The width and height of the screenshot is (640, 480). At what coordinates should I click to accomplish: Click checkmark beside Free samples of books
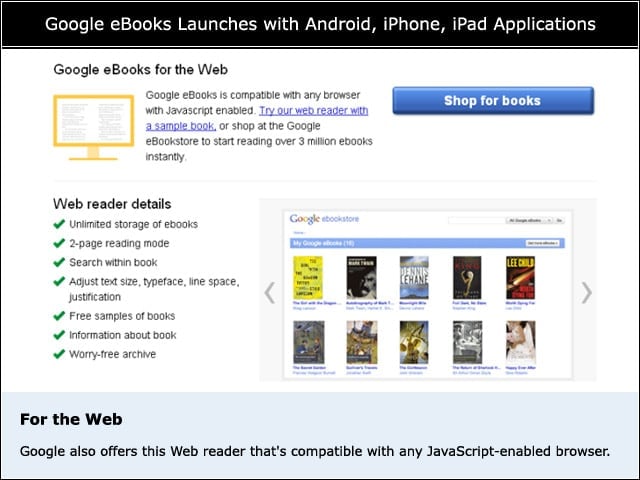[x=59, y=316]
